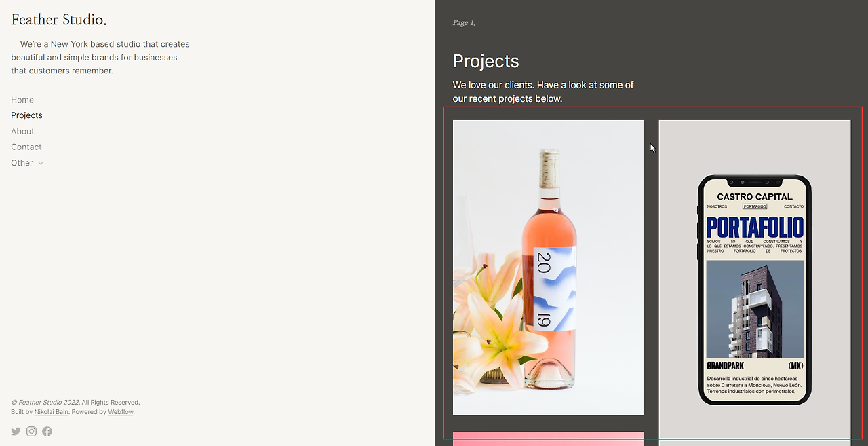Follow the Webflow footer link
Image resolution: width=868 pixels, height=446 pixels.
(121, 412)
